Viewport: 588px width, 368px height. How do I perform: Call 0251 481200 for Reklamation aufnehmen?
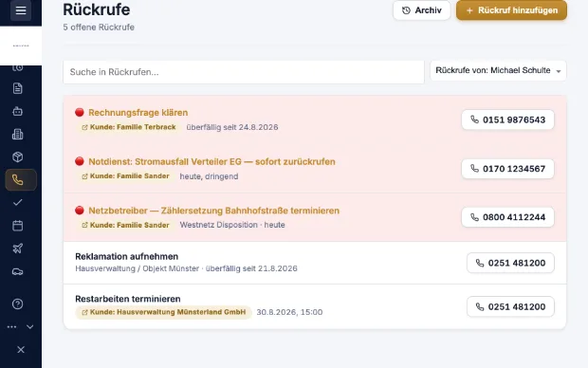[510, 263]
